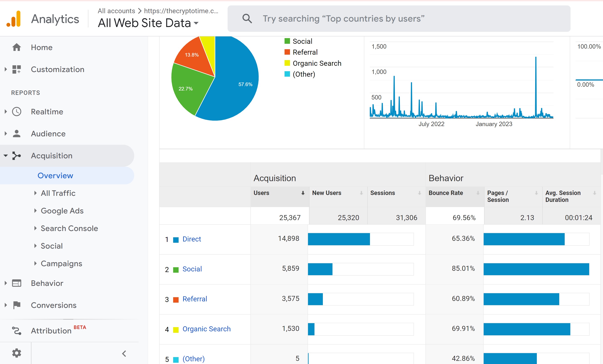
Task: Click the search box for Analytics
Action: click(399, 19)
